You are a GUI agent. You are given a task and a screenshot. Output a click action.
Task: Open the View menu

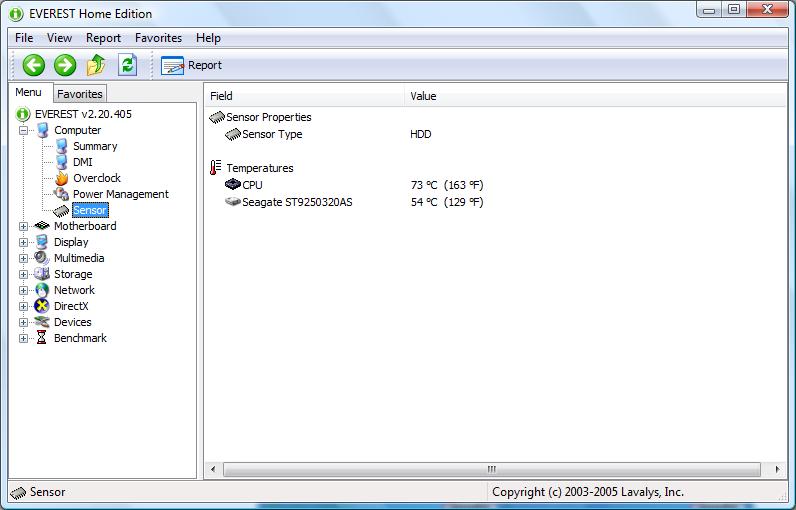[59, 38]
